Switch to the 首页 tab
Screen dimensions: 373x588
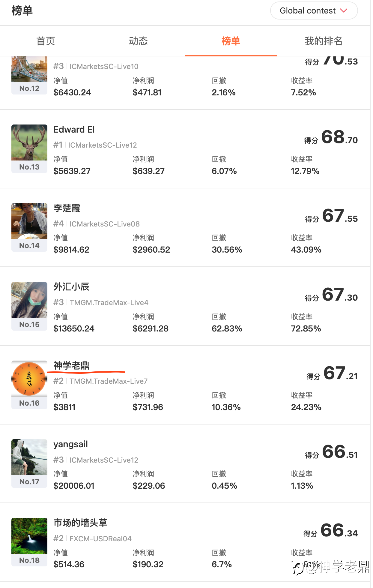tap(46, 41)
